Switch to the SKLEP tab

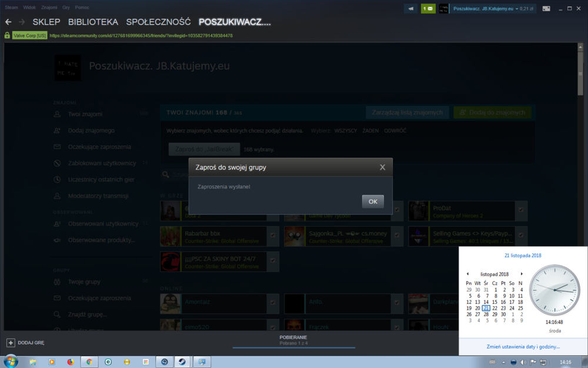point(46,22)
